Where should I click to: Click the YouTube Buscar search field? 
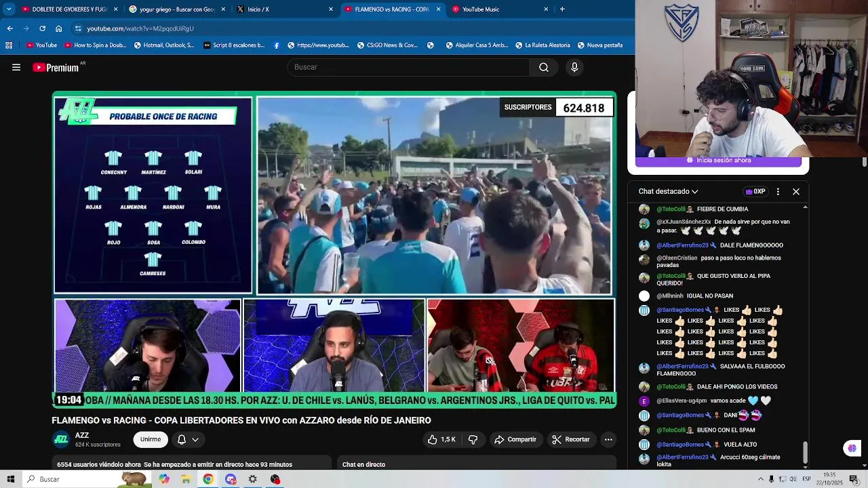coord(408,67)
